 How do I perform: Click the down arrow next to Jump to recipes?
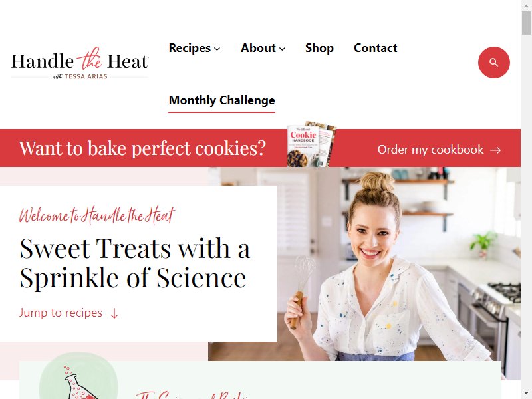114,313
